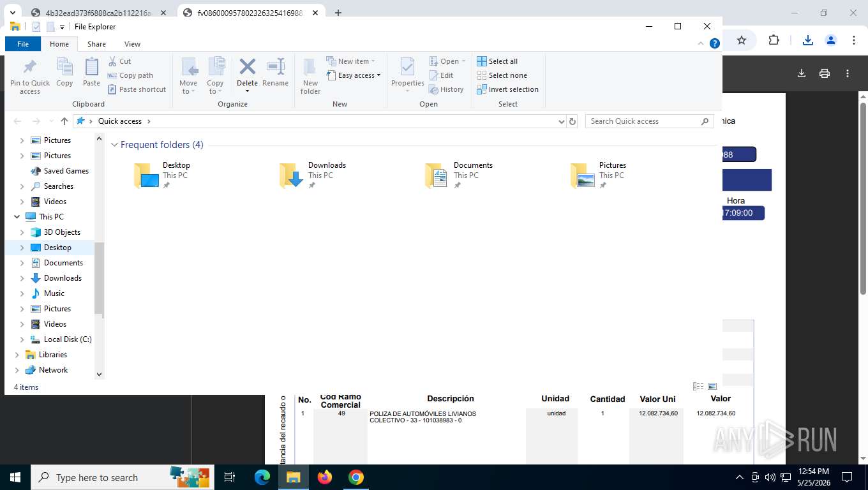868x490 pixels.
Task: Open the Copy to command
Action: tap(215, 76)
